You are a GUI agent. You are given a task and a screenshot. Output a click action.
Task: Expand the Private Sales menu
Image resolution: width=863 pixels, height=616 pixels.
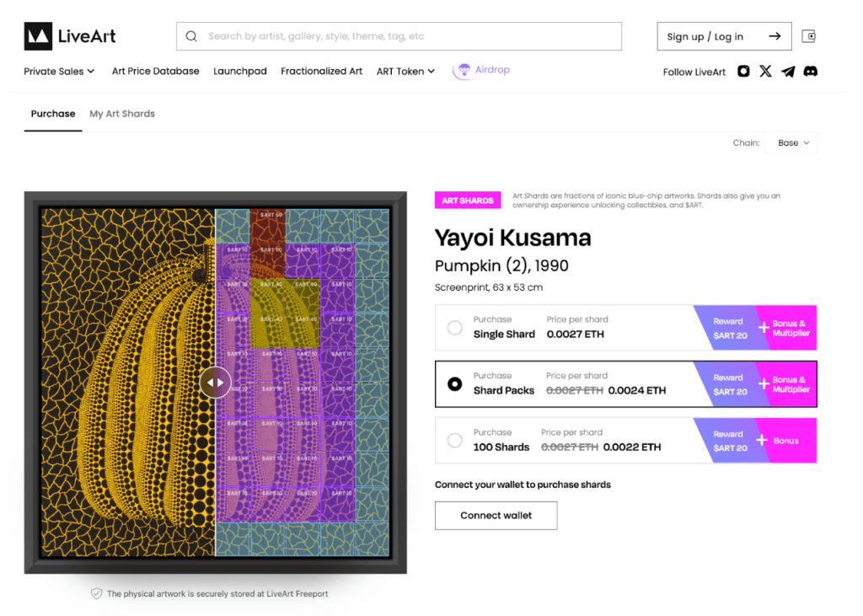pos(60,71)
